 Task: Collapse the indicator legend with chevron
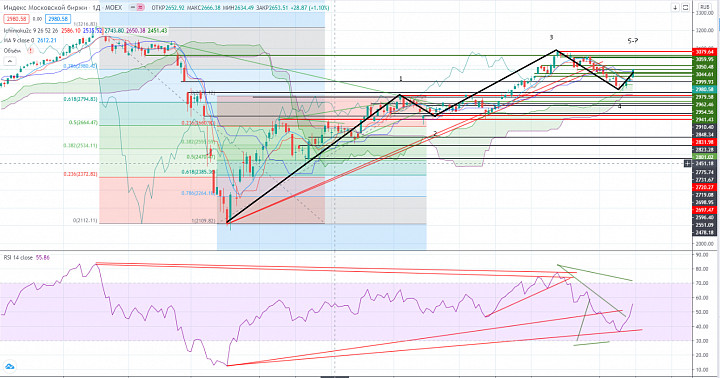click(10, 61)
